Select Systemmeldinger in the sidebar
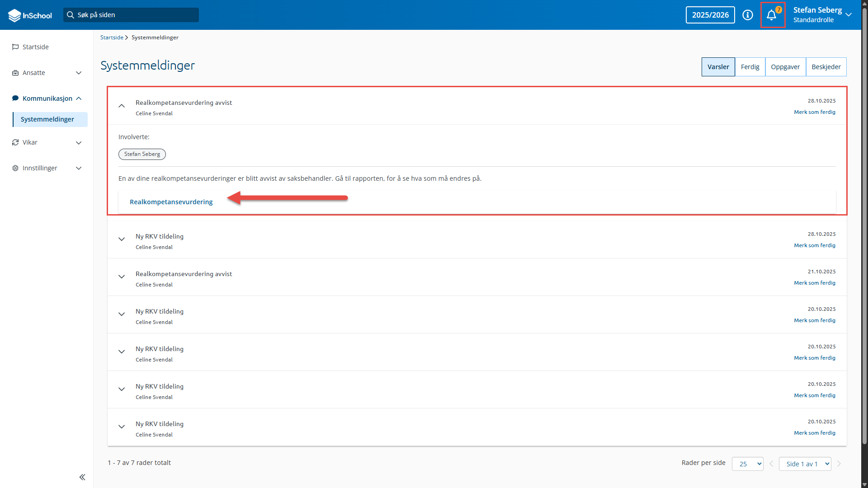Screen dimensions: 868x488 50,119
